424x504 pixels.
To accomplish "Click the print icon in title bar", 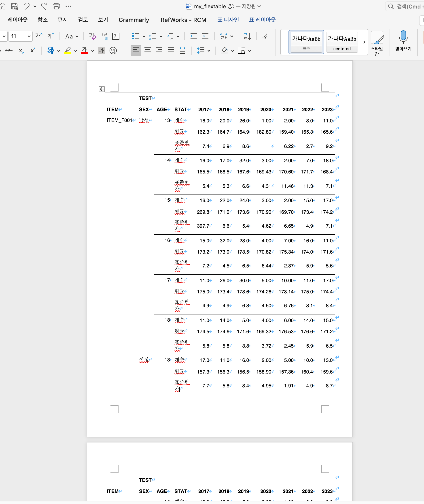I will (x=56, y=6).
